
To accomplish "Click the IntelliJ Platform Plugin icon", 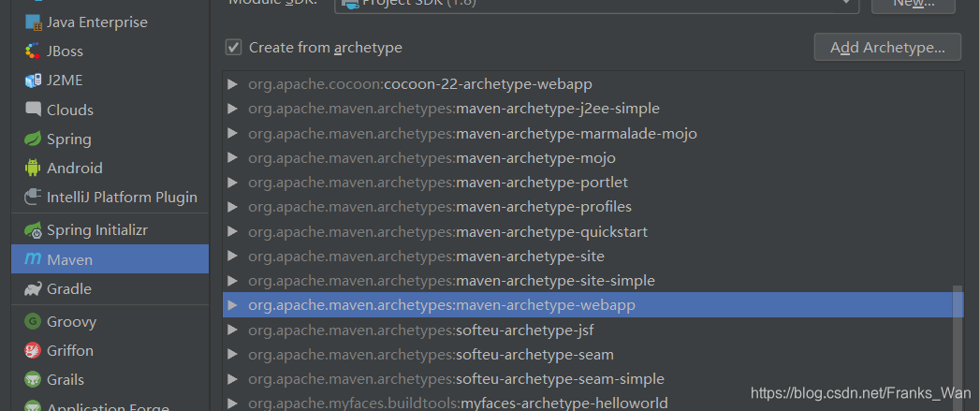I will point(33,197).
